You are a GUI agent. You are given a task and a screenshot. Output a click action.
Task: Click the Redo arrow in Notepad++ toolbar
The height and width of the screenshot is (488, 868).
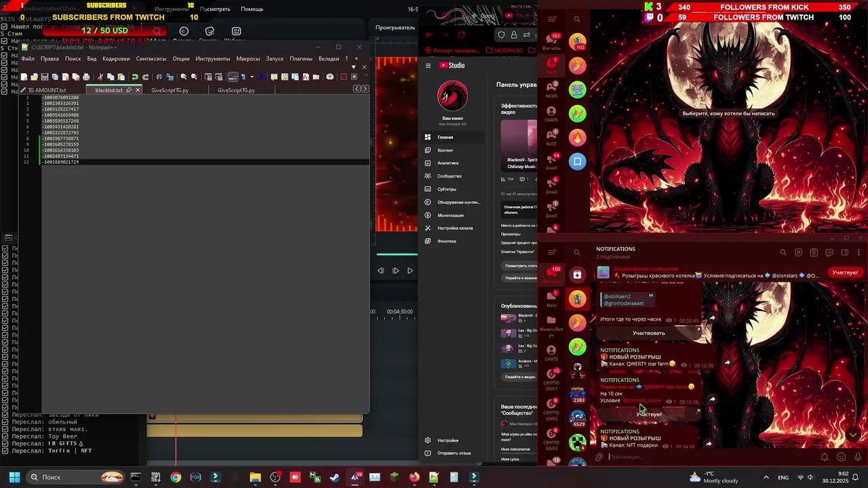145,77
